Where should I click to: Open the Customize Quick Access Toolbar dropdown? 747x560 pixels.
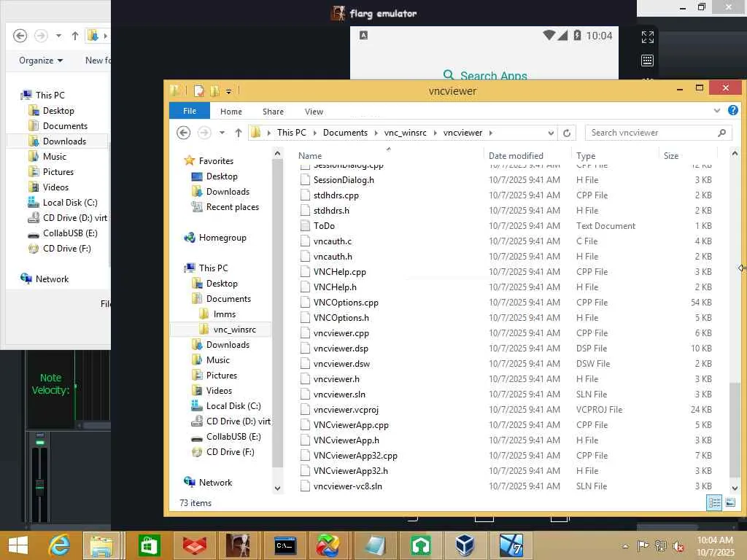pos(228,91)
